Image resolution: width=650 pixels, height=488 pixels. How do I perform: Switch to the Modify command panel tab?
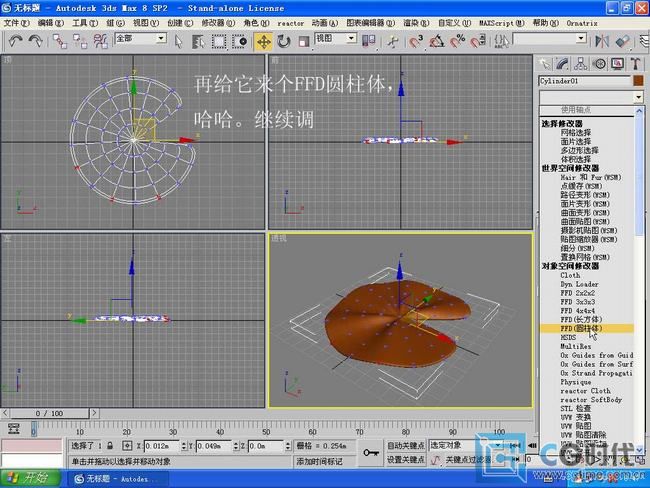point(563,64)
